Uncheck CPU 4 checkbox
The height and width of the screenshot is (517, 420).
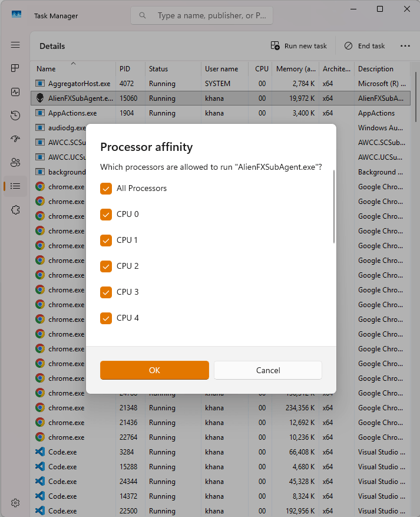pyautogui.click(x=106, y=318)
